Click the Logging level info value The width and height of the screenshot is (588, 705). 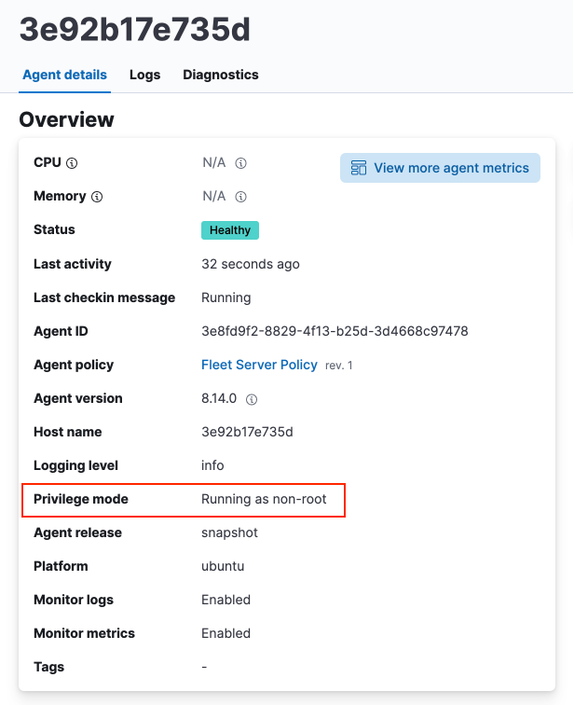pyautogui.click(x=212, y=465)
